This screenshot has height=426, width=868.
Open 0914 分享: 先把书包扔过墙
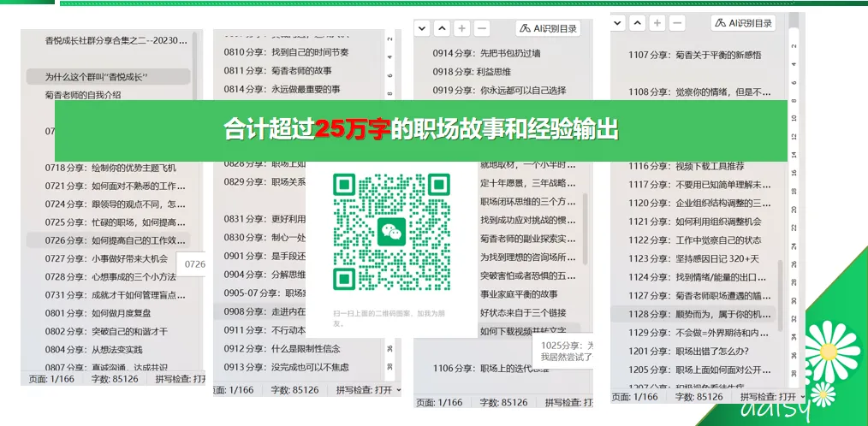pos(486,53)
